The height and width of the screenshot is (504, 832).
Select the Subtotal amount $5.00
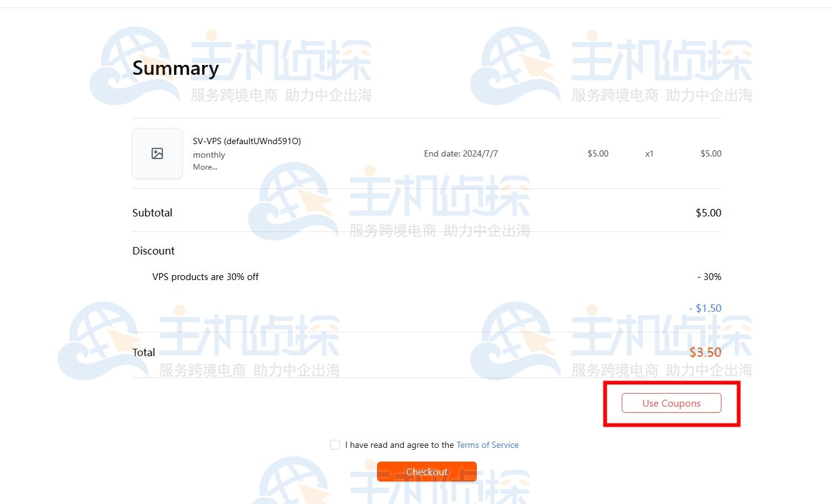click(708, 212)
